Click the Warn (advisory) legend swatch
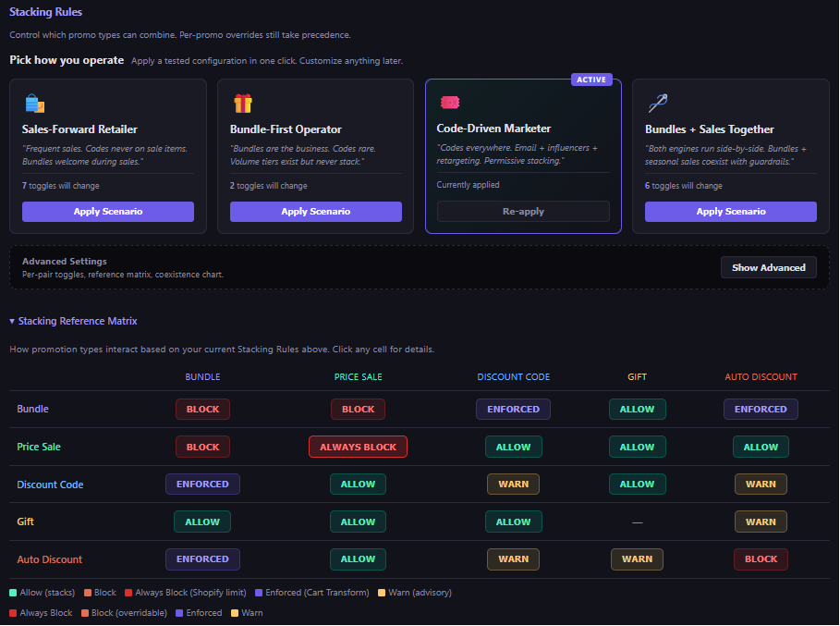 382,593
